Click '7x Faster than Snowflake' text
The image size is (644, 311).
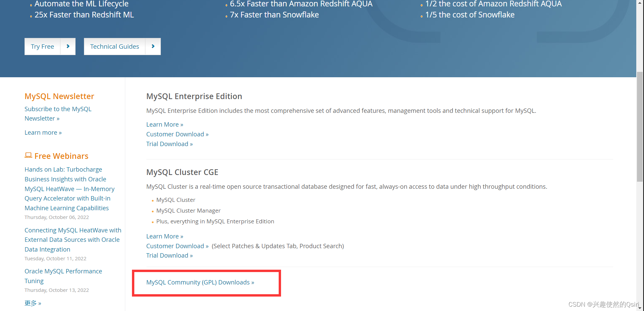pos(274,15)
